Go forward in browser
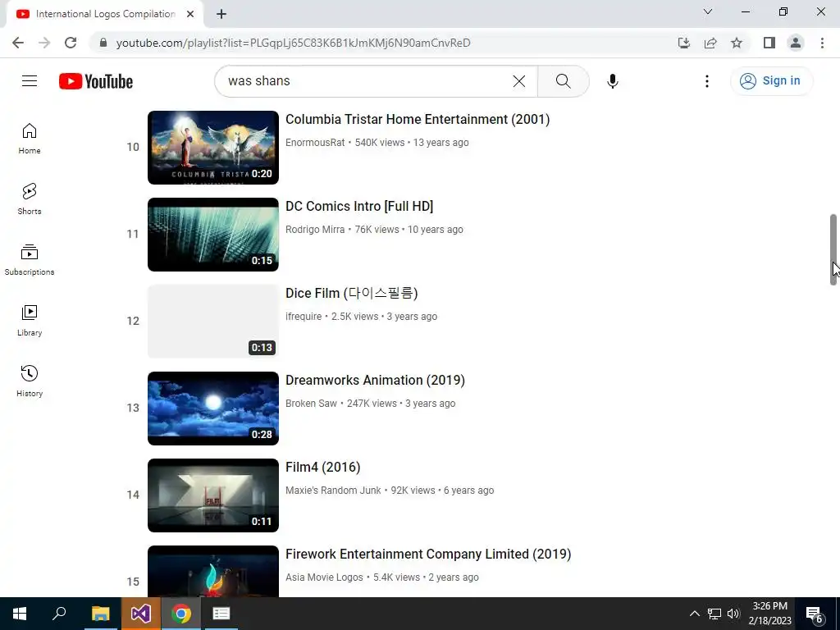This screenshot has height=630, width=840. tap(44, 43)
